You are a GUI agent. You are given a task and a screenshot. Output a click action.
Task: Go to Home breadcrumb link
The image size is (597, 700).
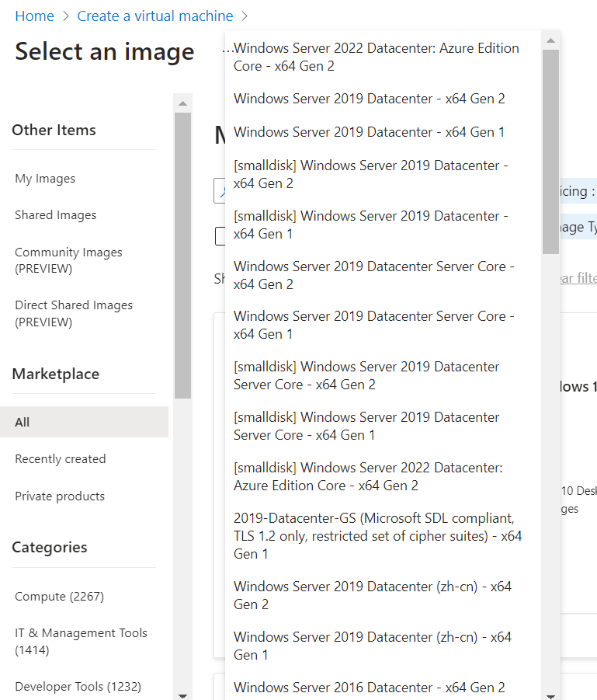click(x=34, y=16)
